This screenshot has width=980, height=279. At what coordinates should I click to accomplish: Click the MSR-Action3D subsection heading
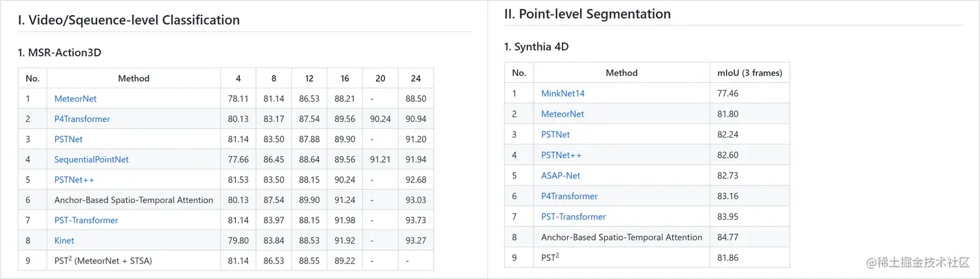(x=60, y=53)
